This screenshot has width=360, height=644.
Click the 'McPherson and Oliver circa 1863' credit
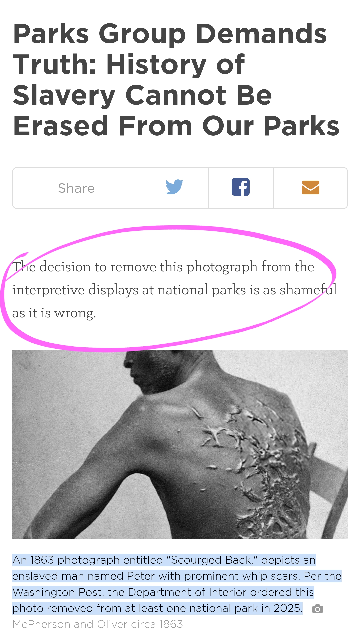click(x=98, y=624)
